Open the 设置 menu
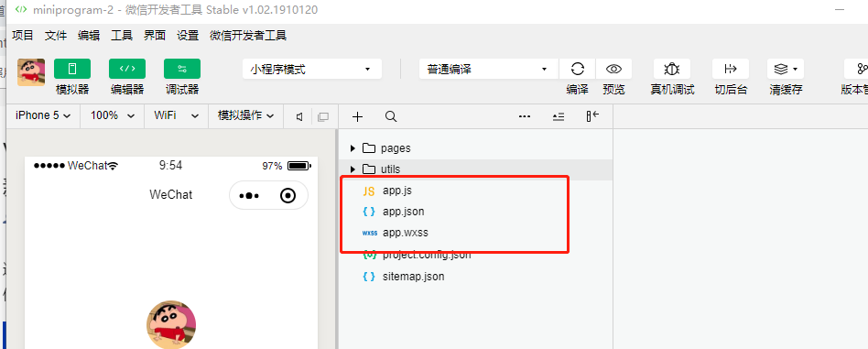The height and width of the screenshot is (349, 868). click(x=188, y=36)
